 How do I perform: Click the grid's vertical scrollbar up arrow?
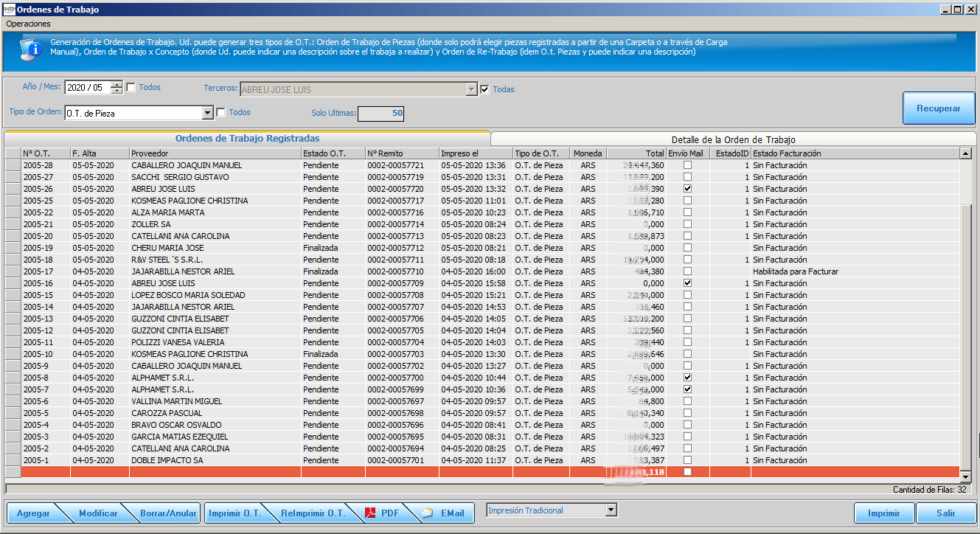(965, 153)
